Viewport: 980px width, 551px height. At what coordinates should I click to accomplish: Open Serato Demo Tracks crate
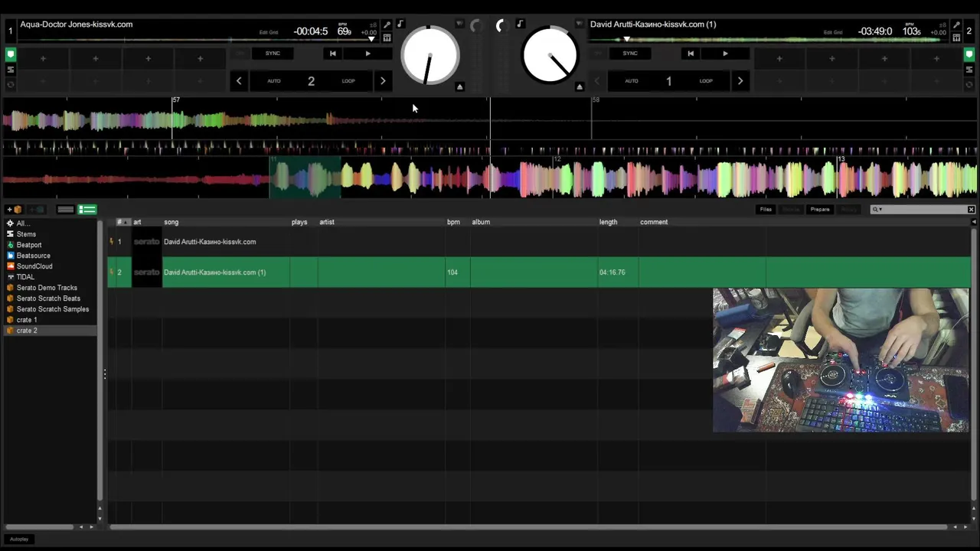click(47, 288)
